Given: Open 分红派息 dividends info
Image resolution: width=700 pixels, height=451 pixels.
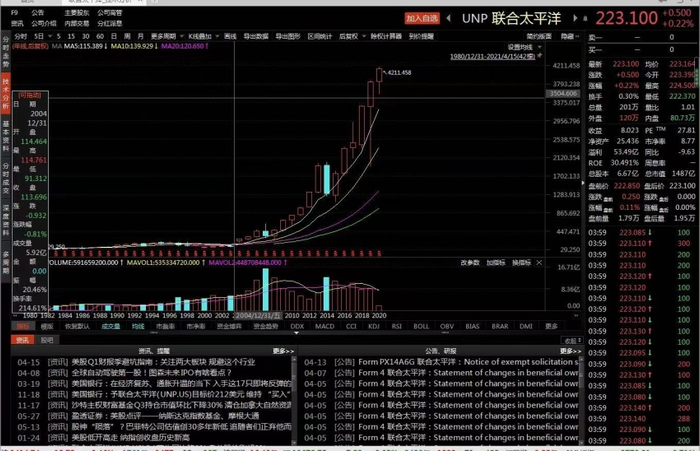Looking at the screenshot, I should 110,23.
